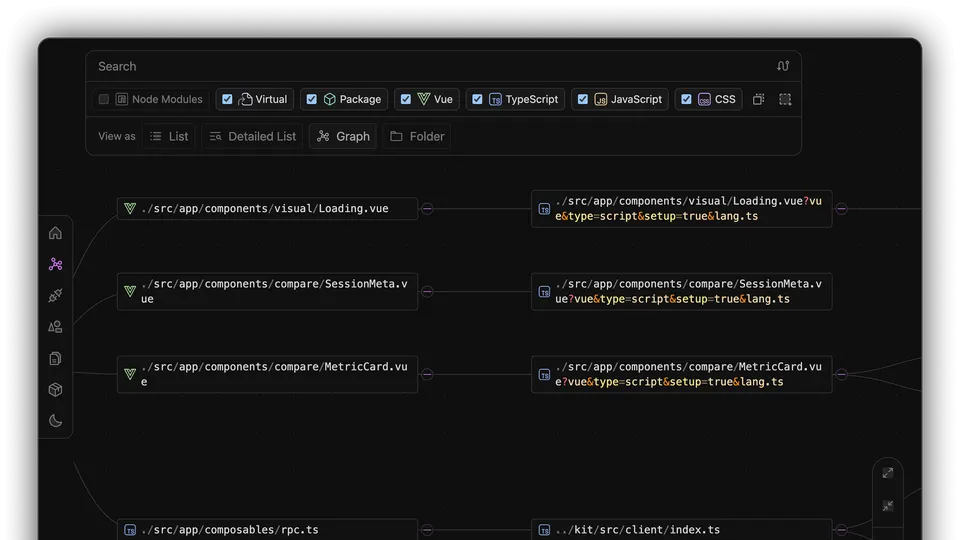
Task: Uncheck the JavaScript filter checkbox
Action: click(583, 99)
